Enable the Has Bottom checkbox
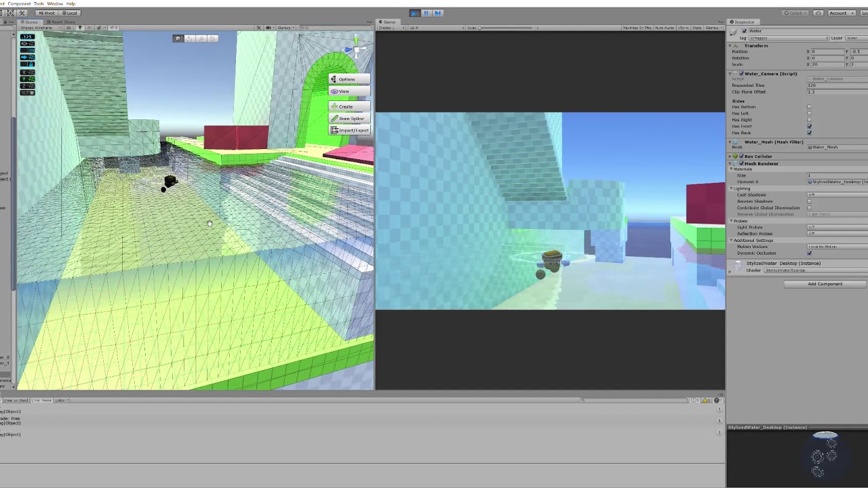868x488 pixels. [x=809, y=107]
